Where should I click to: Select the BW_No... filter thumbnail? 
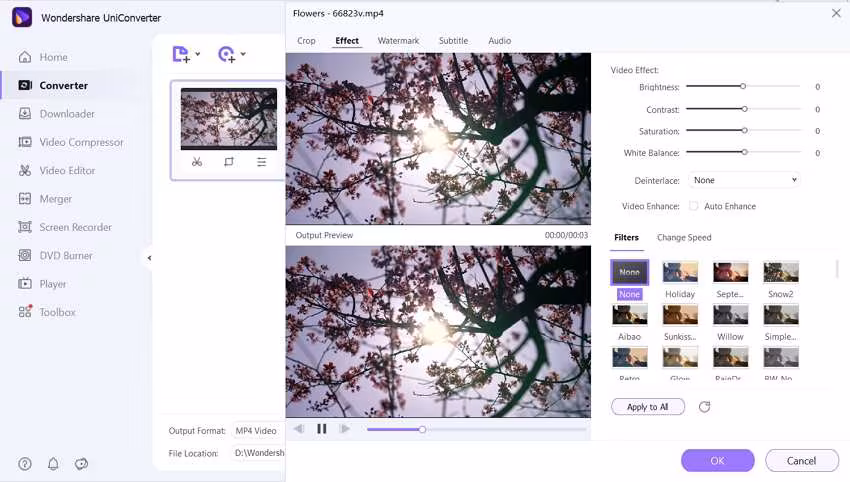pos(781,358)
